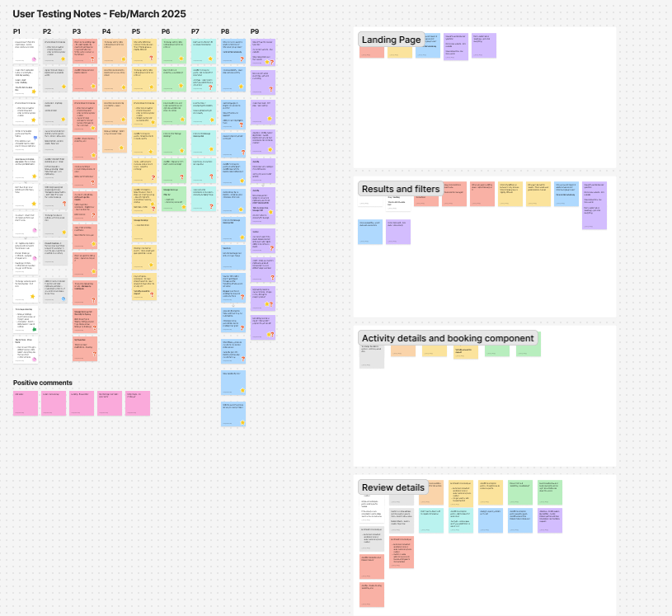The image size is (672, 616).
Task: Click the pink stamp on P1's first note
Action: coord(34,59)
